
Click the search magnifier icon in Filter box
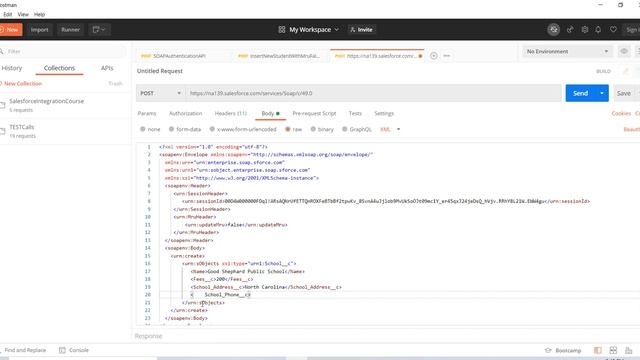tap(2, 51)
